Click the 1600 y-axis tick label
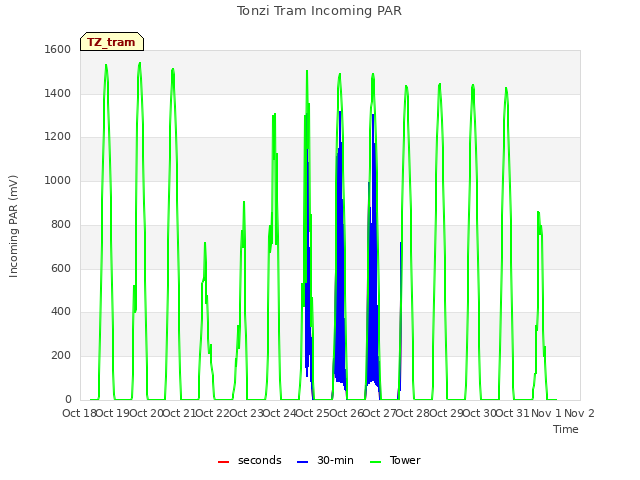The height and width of the screenshot is (480, 640). pyautogui.click(x=58, y=49)
